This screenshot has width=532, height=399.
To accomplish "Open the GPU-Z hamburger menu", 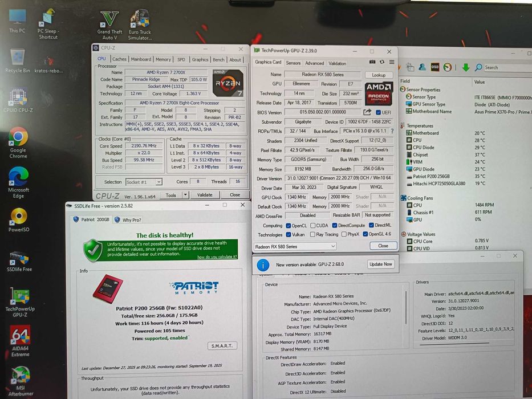I will pyautogui.click(x=392, y=62).
